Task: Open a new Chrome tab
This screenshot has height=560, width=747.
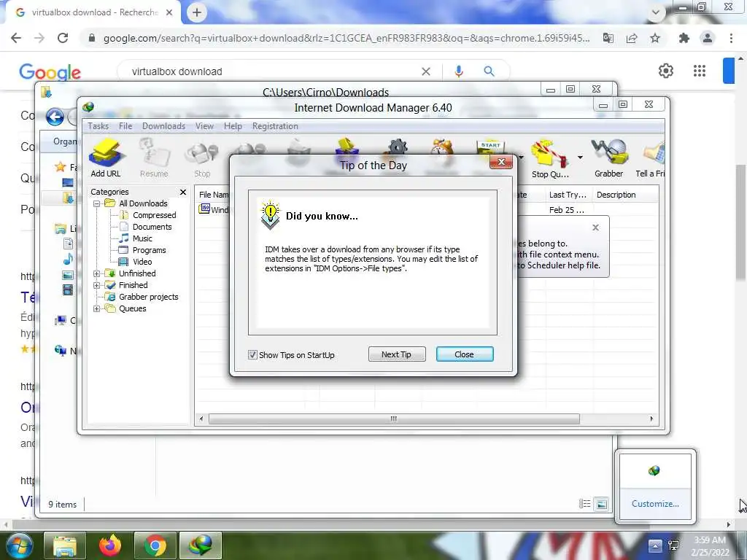Action: 197,12
